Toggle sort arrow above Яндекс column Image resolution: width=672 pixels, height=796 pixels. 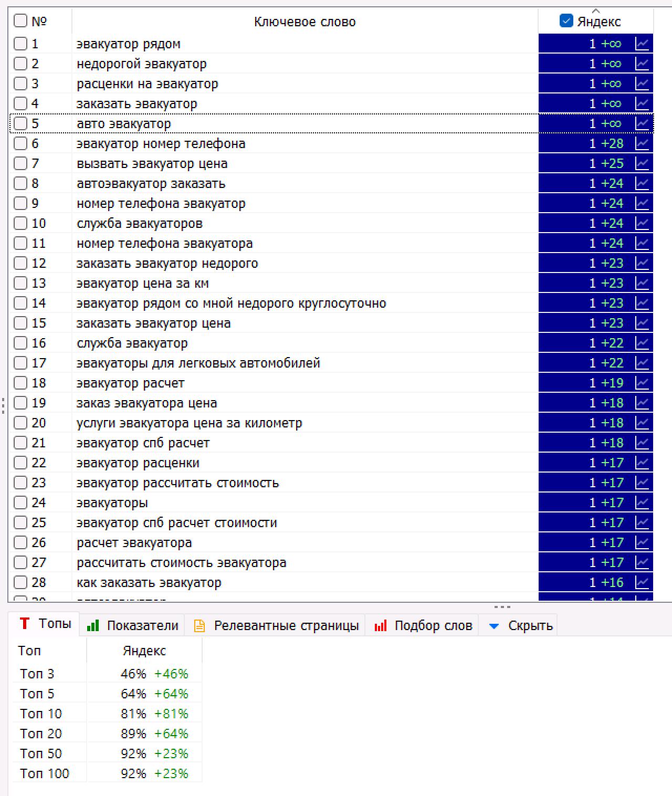pyautogui.click(x=595, y=11)
